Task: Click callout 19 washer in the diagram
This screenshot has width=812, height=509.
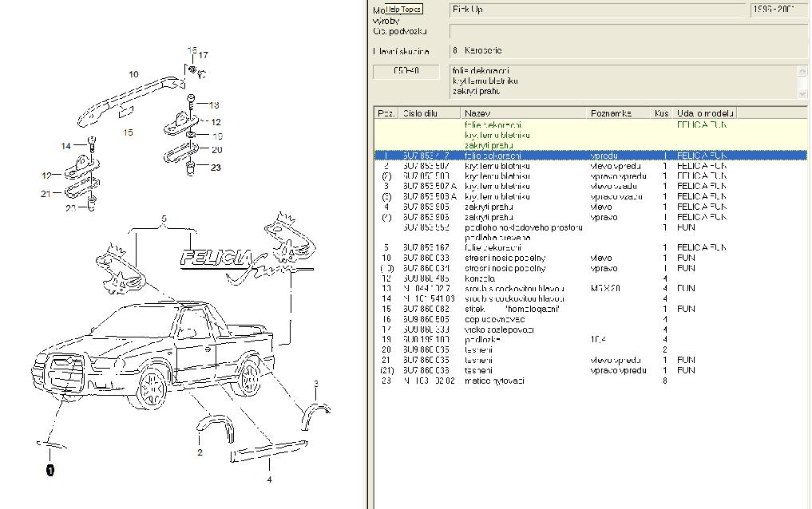Action: click(x=217, y=136)
